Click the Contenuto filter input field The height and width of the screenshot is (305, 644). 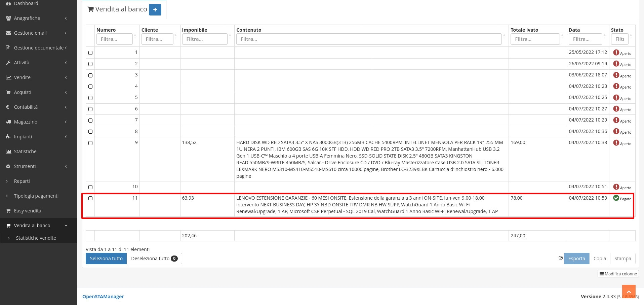pyautogui.click(x=369, y=39)
